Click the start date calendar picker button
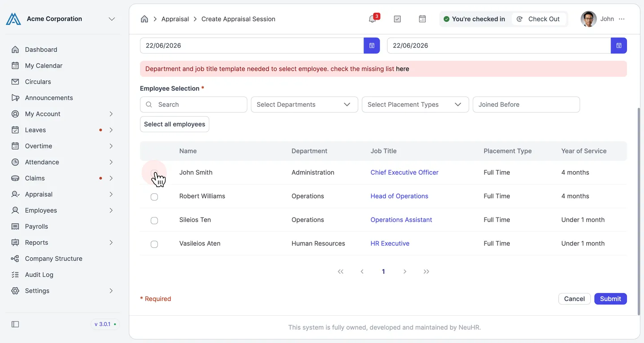 [372, 46]
